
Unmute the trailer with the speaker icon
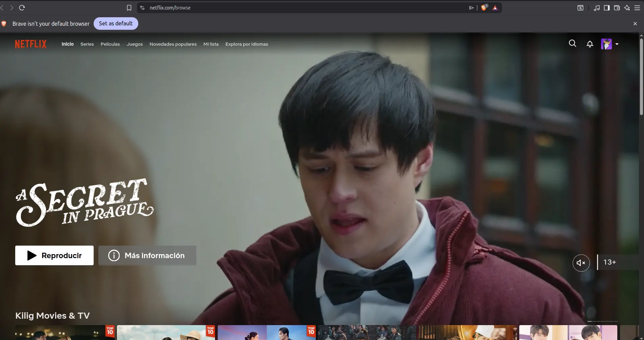[x=581, y=263]
